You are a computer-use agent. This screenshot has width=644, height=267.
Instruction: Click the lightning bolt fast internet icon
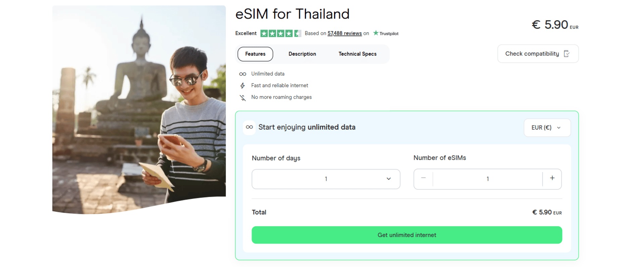(x=243, y=86)
